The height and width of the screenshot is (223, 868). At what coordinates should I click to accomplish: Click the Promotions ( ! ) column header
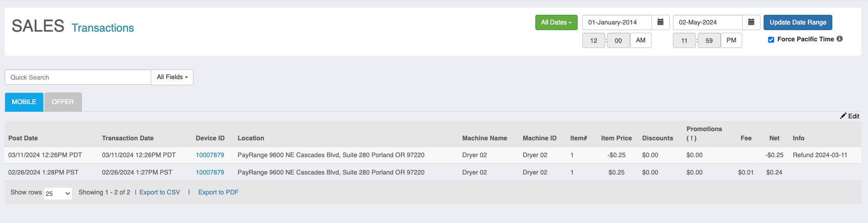click(x=704, y=134)
